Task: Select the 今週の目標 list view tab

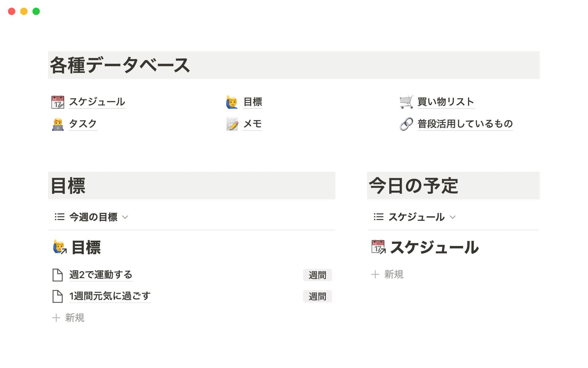Action: pyautogui.click(x=93, y=217)
